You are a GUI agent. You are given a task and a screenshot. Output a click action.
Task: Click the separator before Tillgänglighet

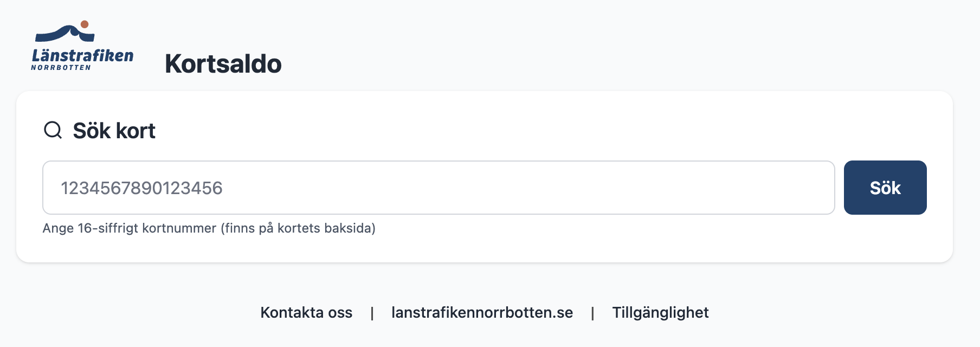click(x=592, y=313)
